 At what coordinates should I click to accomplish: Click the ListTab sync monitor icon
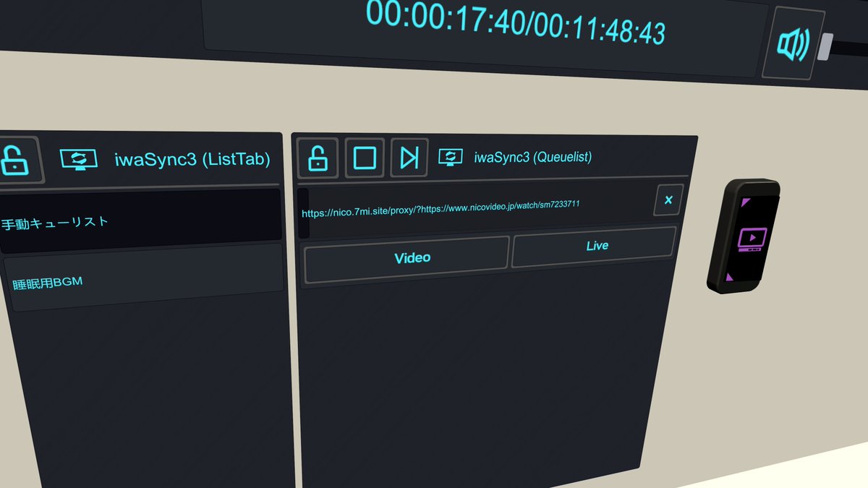coord(78,159)
